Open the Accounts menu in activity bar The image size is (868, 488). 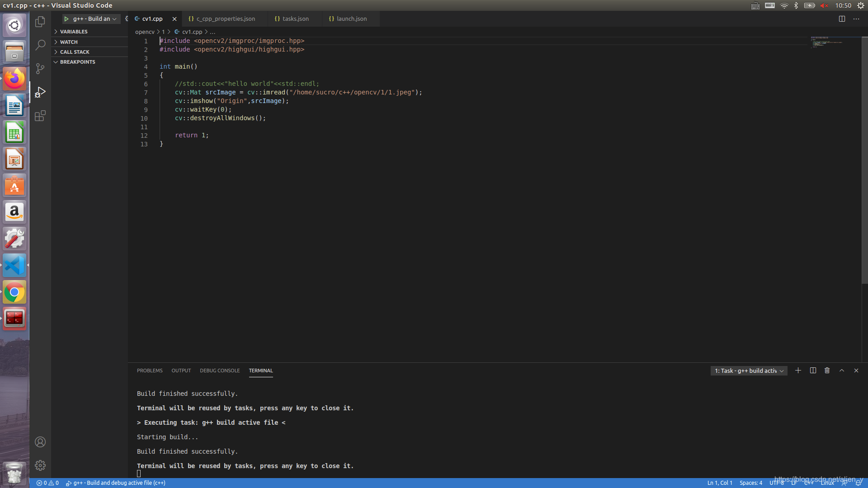40,442
